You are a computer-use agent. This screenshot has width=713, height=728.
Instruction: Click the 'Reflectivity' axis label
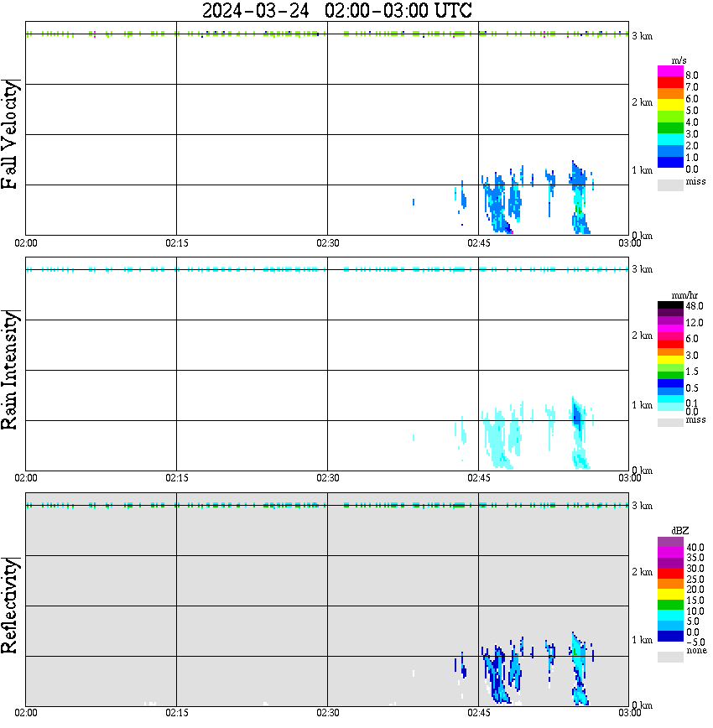(x=9, y=606)
